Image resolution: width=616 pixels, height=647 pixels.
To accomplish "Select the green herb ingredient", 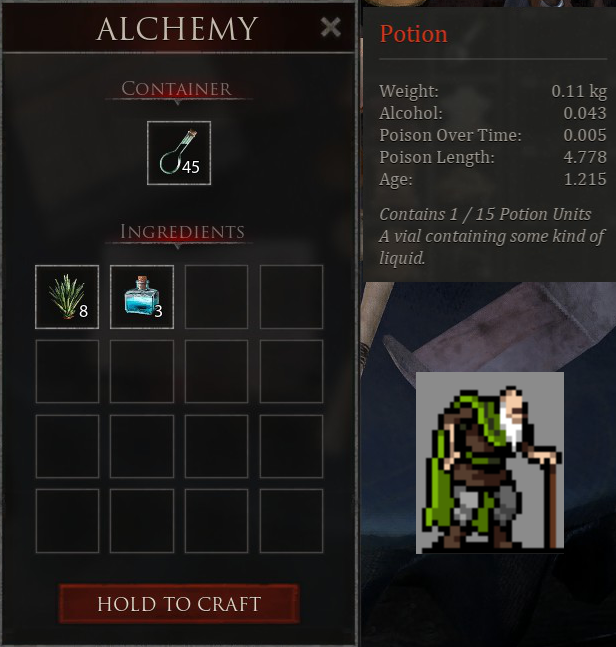I will coord(67,297).
